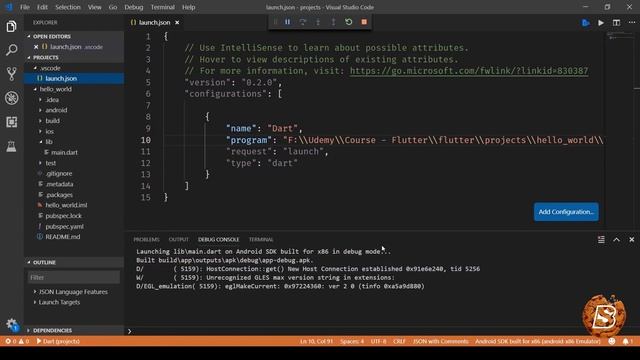Split the editor to the right
The height and width of the screenshot is (360, 640).
click(616, 23)
